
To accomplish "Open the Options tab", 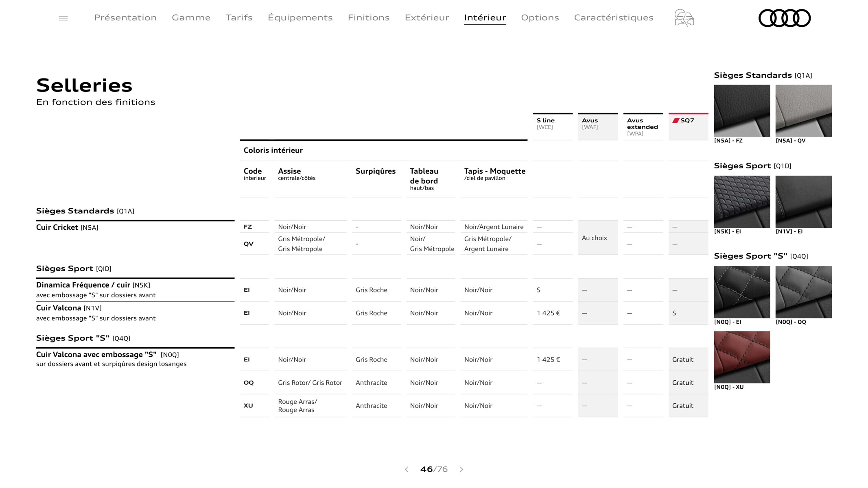I will tap(540, 17).
